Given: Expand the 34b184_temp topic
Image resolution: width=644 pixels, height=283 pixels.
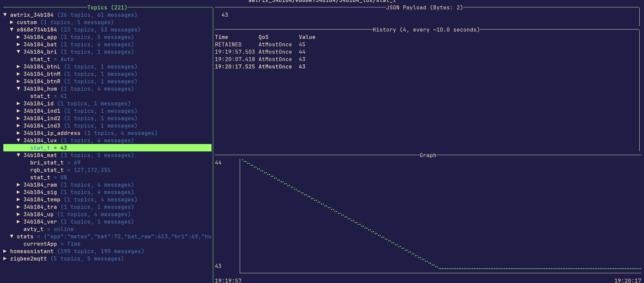Looking at the screenshot, I should click(18, 199).
